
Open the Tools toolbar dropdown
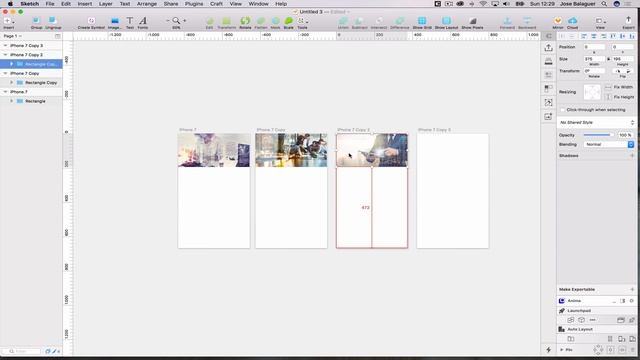[302, 22]
